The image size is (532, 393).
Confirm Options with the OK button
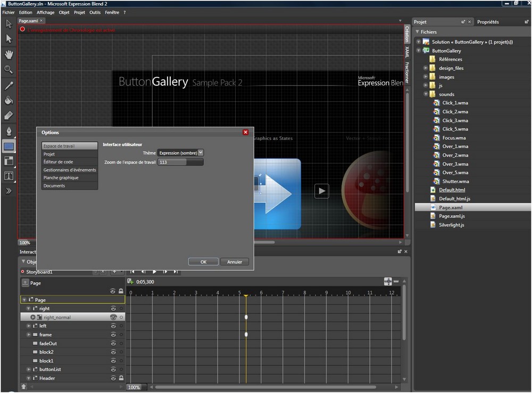[203, 262]
